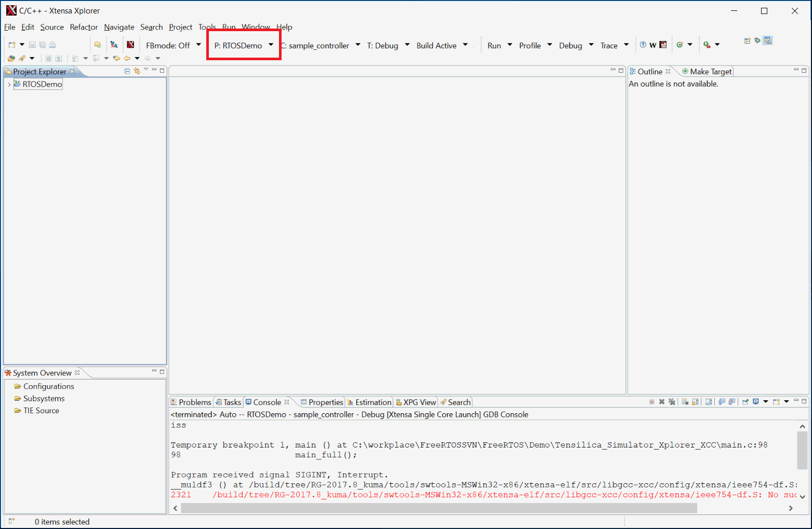Image resolution: width=812 pixels, height=529 pixels.
Task: Toggle Scroll Lock in console toolbar
Action: point(695,402)
